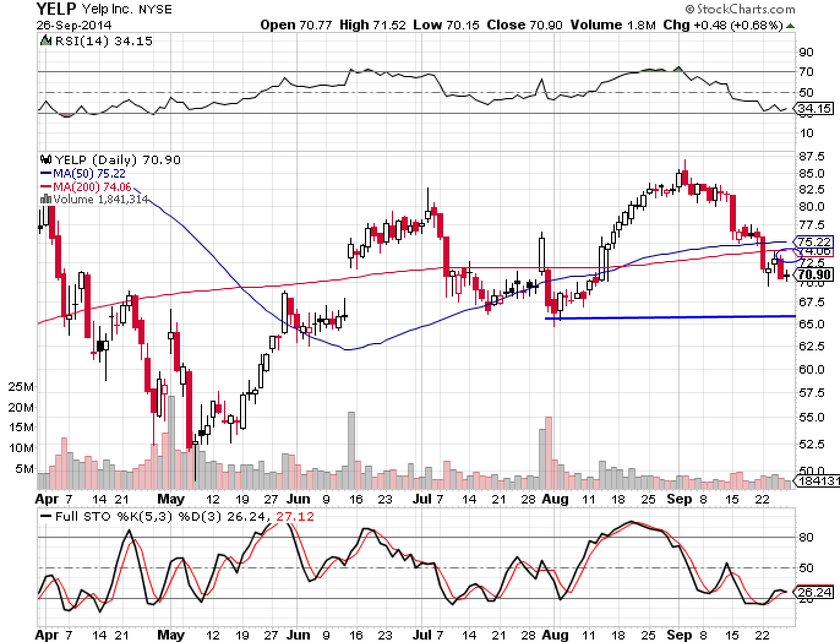The image size is (840, 642).
Task: Click the 75.22 price tag on right axis
Action: (813, 241)
